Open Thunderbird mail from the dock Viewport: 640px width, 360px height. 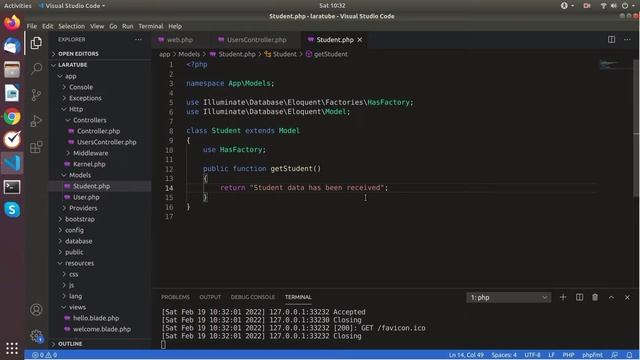[x=12, y=46]
